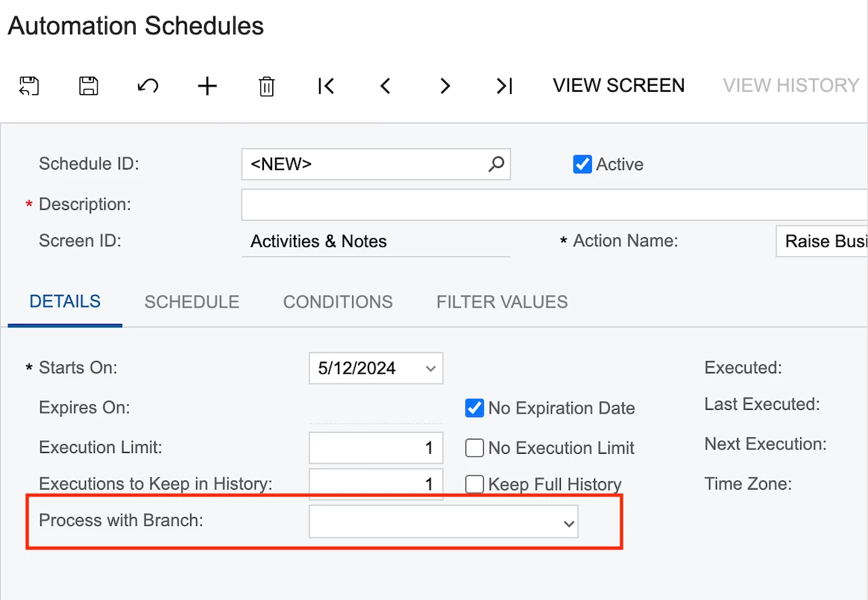868x600 pixels.
Task: Jump to the last record
Action: click(x=505, y=86)
